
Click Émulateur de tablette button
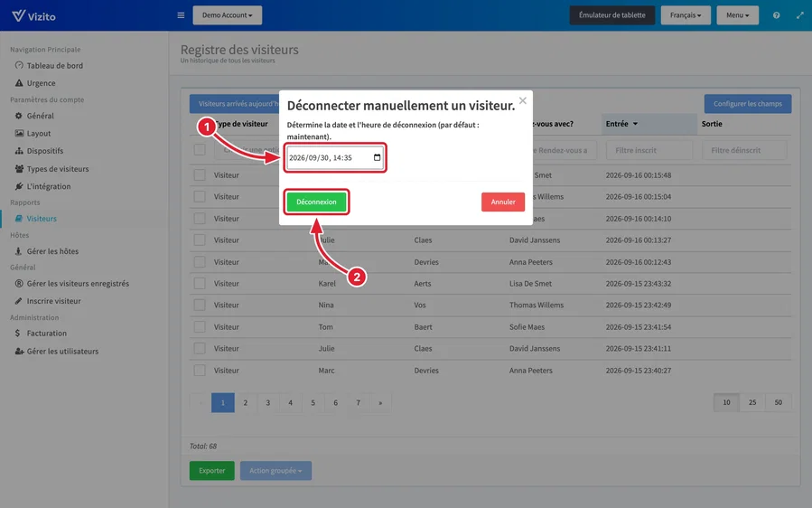click(x=612, y=15)
